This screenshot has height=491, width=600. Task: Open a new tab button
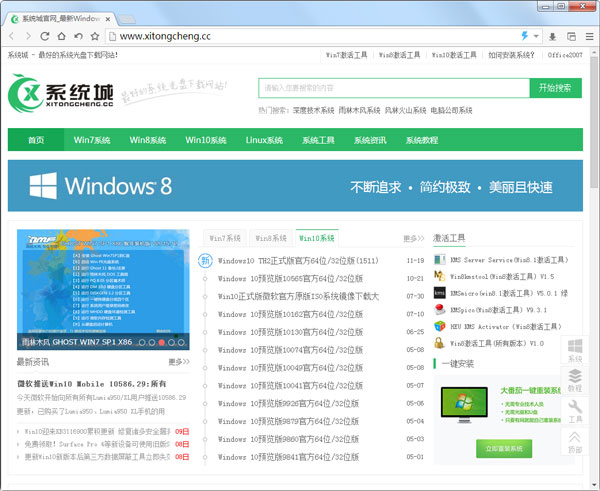coord(126,19)
